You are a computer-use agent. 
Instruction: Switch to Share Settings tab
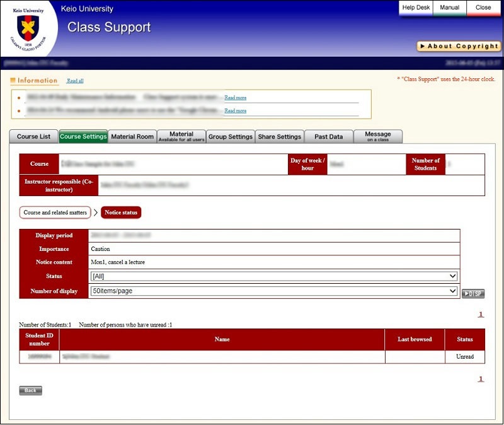[280, 137]
